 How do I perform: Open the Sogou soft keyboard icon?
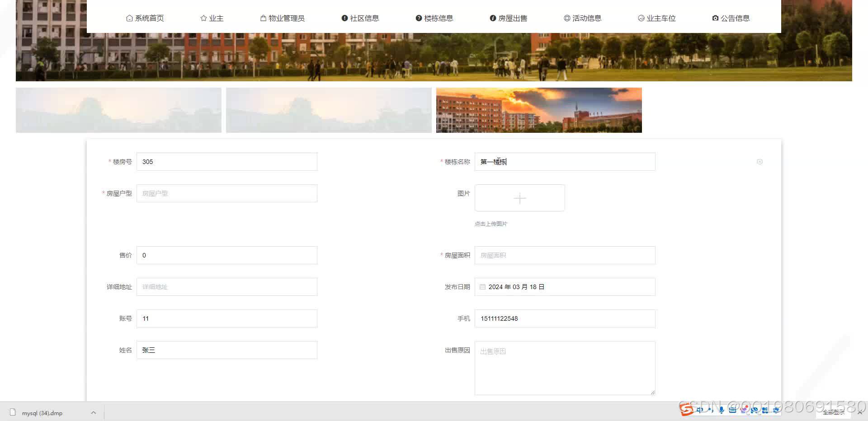(732, 410)
